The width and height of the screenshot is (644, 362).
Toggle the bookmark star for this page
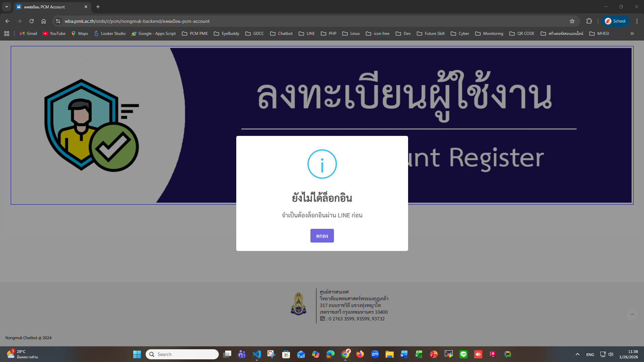(572, 21)
